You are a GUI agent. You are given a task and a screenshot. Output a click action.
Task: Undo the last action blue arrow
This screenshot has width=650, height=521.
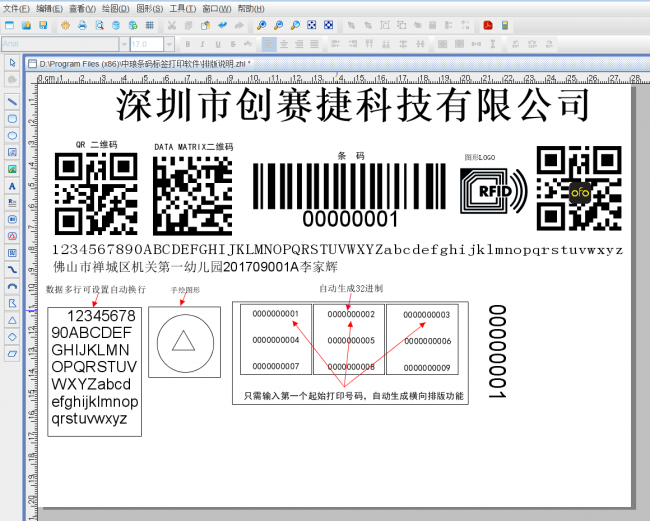pyautogui.click(x=223, y=26)
